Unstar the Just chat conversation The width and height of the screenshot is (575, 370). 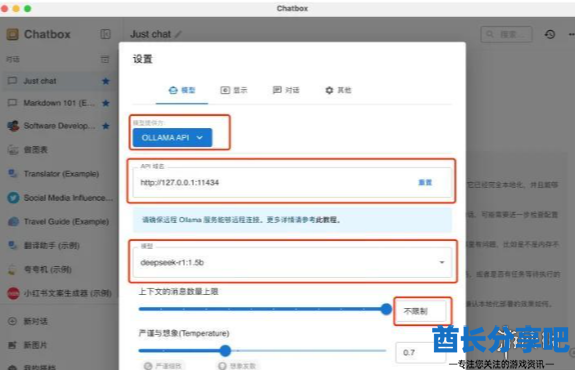pos(106,81)
